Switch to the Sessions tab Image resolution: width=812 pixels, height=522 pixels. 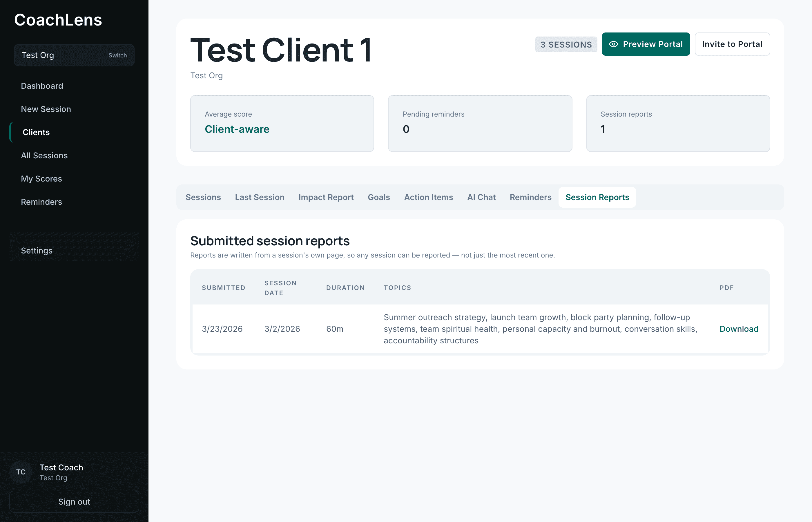(203, 197)
